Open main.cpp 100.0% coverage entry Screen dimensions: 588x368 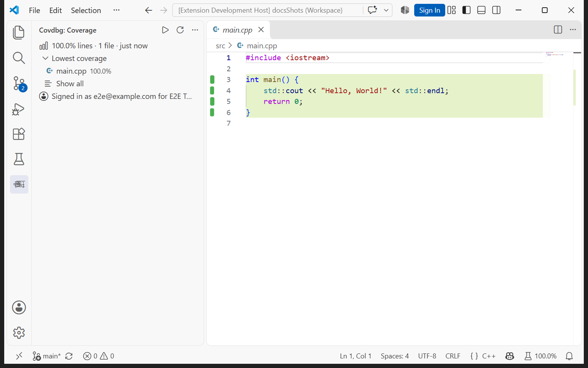coord(118,71)
